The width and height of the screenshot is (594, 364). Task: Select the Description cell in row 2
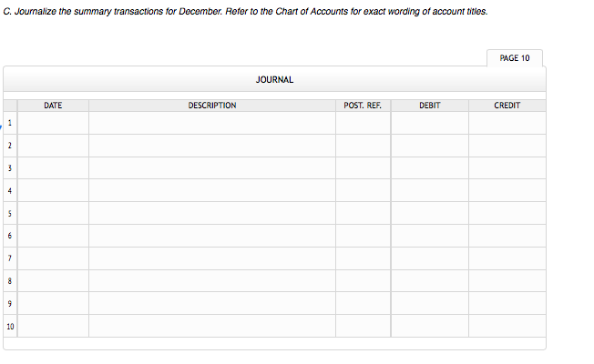point(211,146)
